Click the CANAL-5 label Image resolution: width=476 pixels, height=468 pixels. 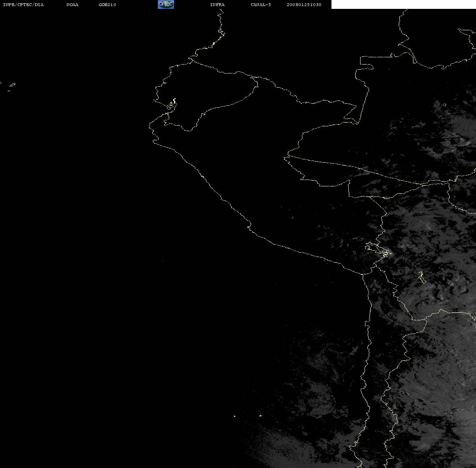[261, 4]
